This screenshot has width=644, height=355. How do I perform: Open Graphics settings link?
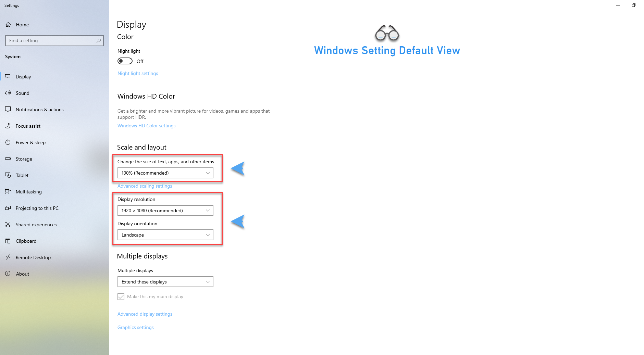point(136,327)
